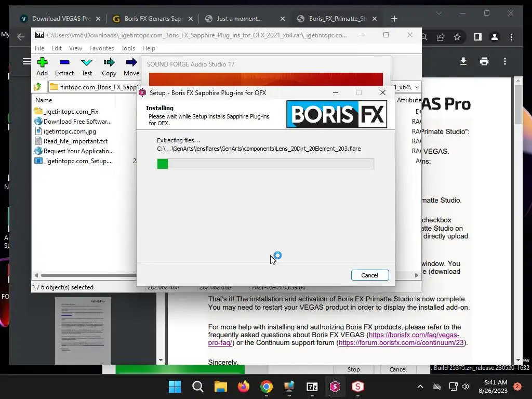Open the Edit menu in 7-Zip
The height and width of the screenshot is (399, 532).
(x=56, y=48)
